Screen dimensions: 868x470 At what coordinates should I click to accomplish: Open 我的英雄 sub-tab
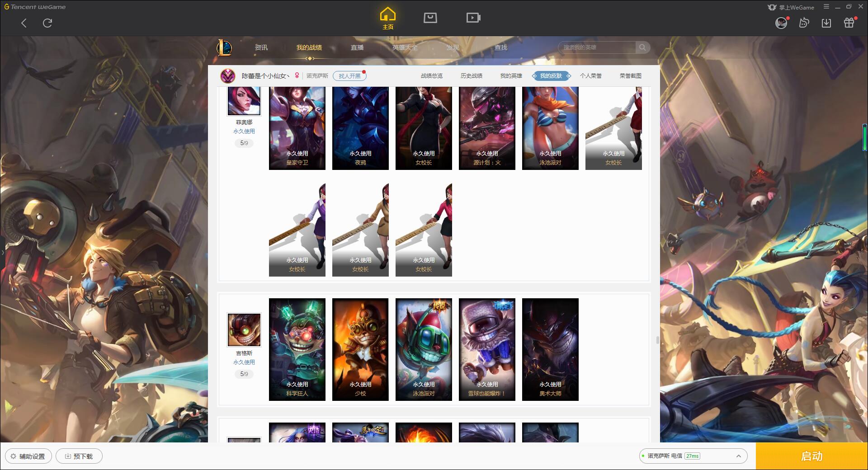[x=511, y=76]
